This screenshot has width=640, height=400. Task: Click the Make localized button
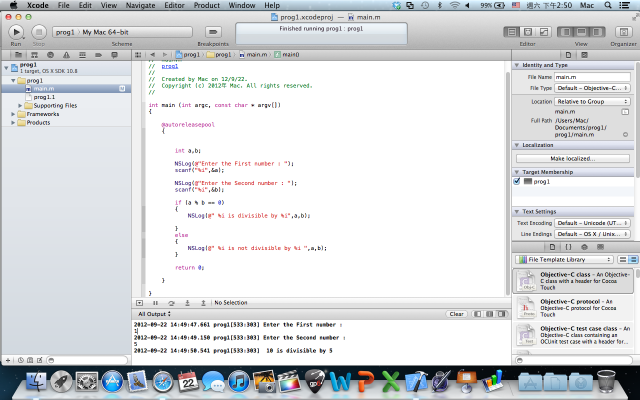pyautogui.click(x=572, y=158)
